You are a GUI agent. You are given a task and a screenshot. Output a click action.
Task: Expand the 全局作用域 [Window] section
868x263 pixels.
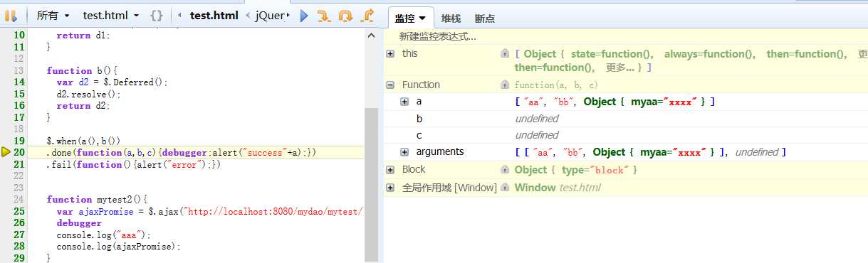[390, 187]
